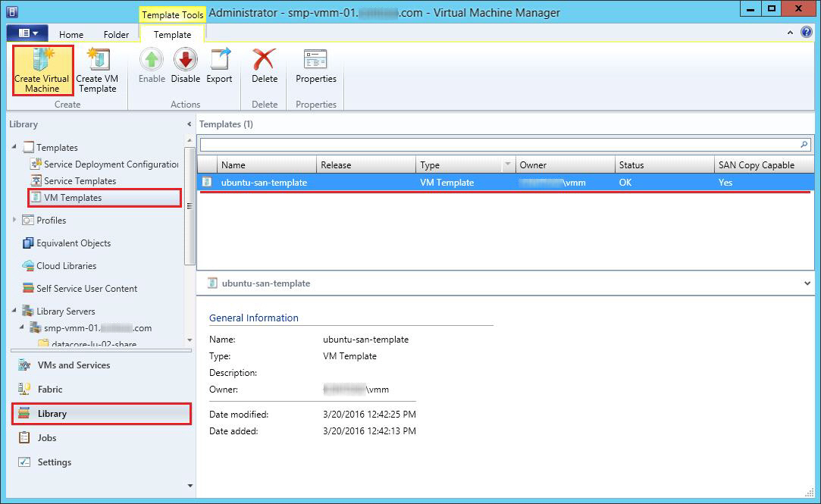
Task: Click the green Enable arrow icon
Action: tap(152, 61)
